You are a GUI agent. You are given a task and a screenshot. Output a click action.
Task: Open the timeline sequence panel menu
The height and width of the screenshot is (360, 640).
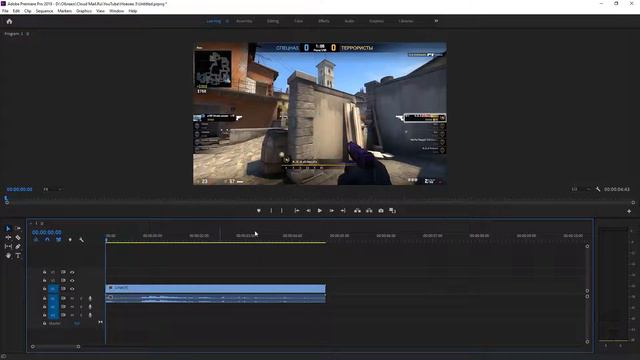[x=42, y=223]
